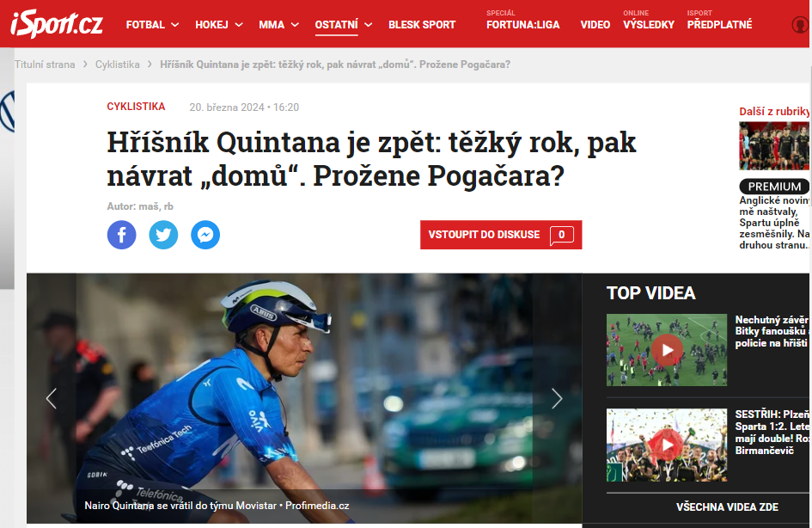
Task: Open user profile icon in header
Action: (801, 25)
